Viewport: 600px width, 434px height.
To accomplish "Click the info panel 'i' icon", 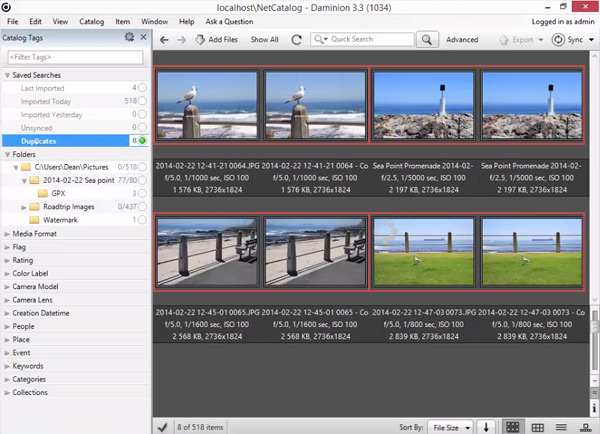I will [x=593, y=406].
